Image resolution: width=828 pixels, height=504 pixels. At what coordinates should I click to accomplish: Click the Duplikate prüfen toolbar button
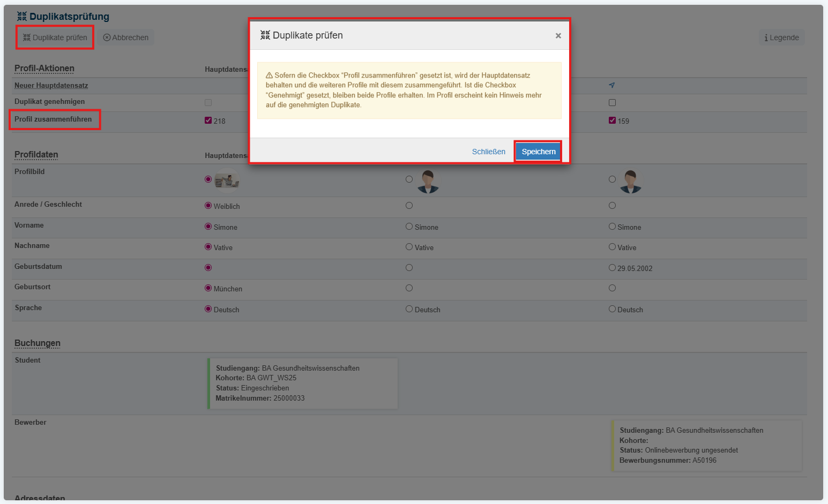coord(55,37)
